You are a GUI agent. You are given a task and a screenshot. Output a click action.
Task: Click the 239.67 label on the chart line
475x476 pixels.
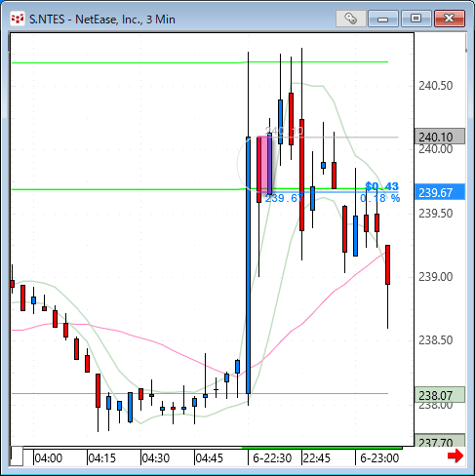pos(284,198)
